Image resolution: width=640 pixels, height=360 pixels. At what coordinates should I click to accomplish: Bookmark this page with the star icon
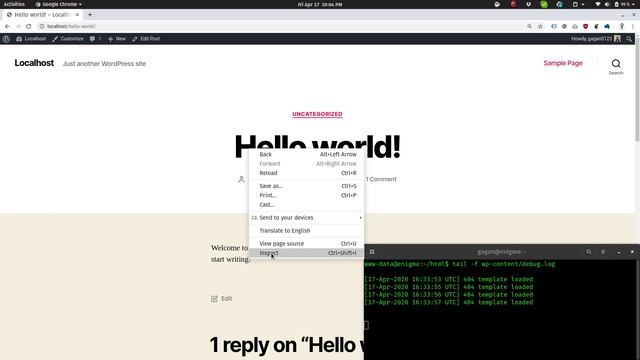[x=540, y=26]
